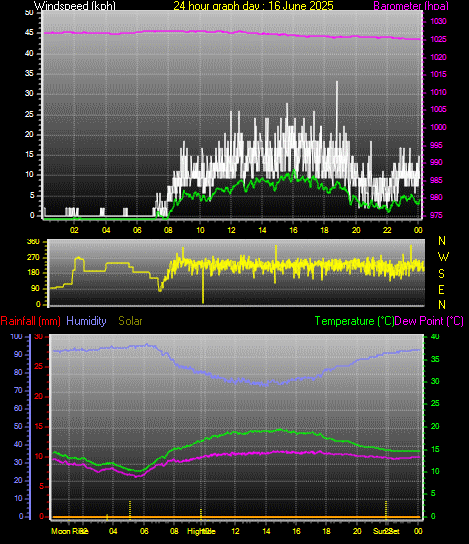Click the 'E' compass direction label

coord(441,289)
